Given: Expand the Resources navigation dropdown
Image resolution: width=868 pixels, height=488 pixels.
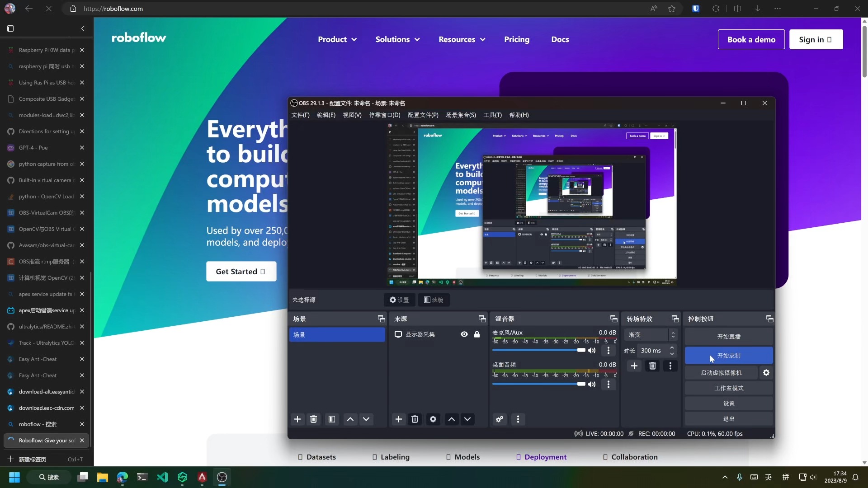Looking at the screenshot, I should tap(462, 39).
